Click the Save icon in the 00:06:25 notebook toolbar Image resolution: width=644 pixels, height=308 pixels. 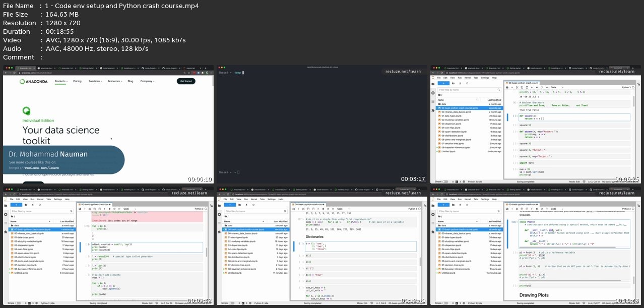click(507, 88)
